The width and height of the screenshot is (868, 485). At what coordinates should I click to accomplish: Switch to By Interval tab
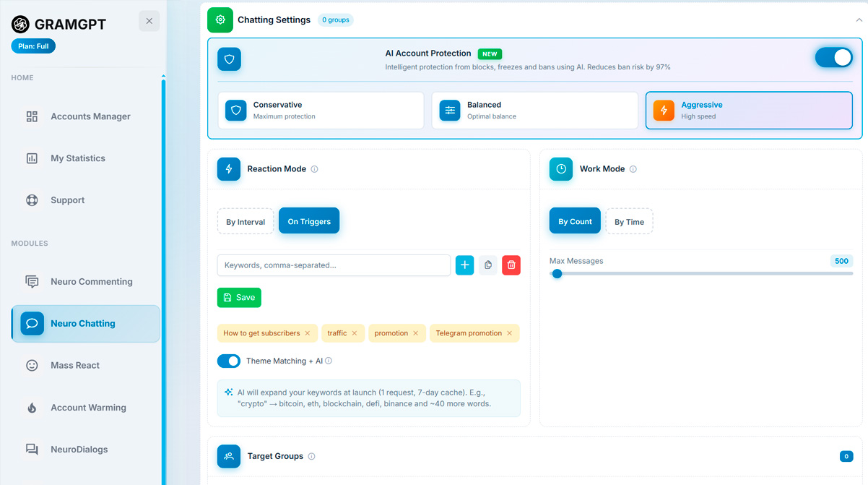coord(246,222)
